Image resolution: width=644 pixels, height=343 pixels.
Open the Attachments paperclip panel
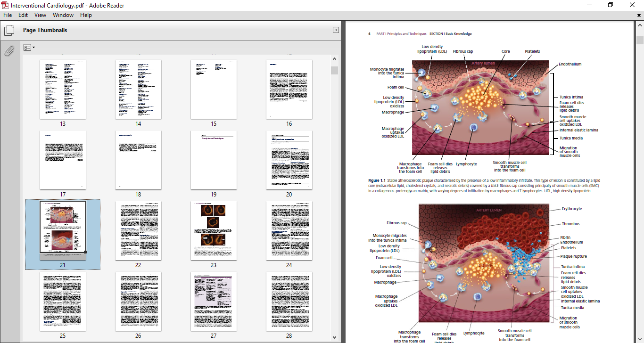point(9,50)
